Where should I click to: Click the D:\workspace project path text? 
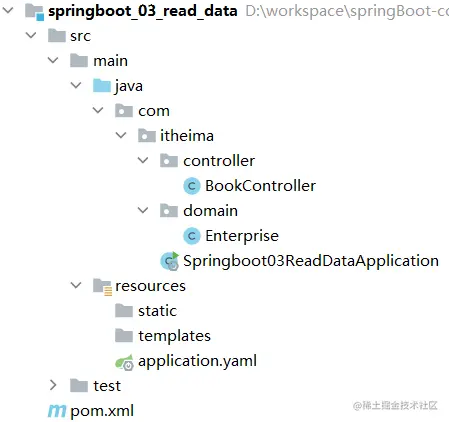click(x=347, y=11)
